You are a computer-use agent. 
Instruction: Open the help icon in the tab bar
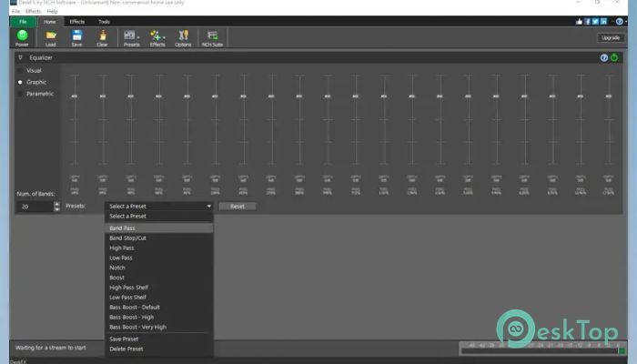click(619, 22)
